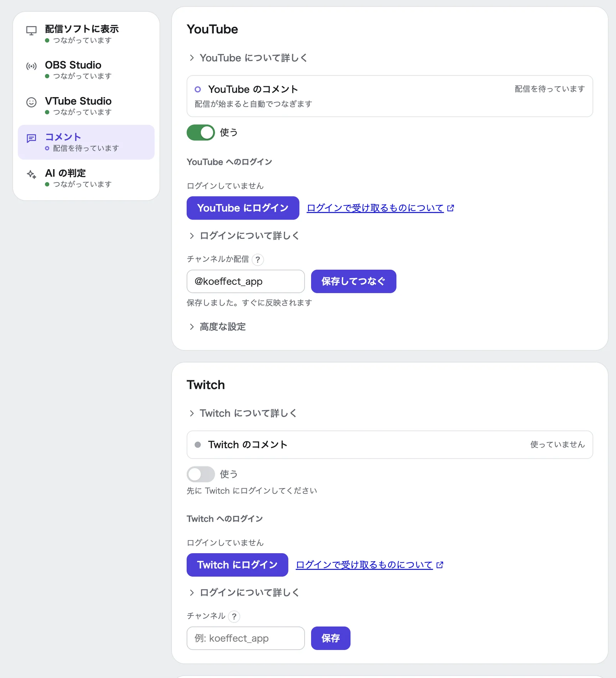Turn on the Twitch 使う toggle

point(201,474)
